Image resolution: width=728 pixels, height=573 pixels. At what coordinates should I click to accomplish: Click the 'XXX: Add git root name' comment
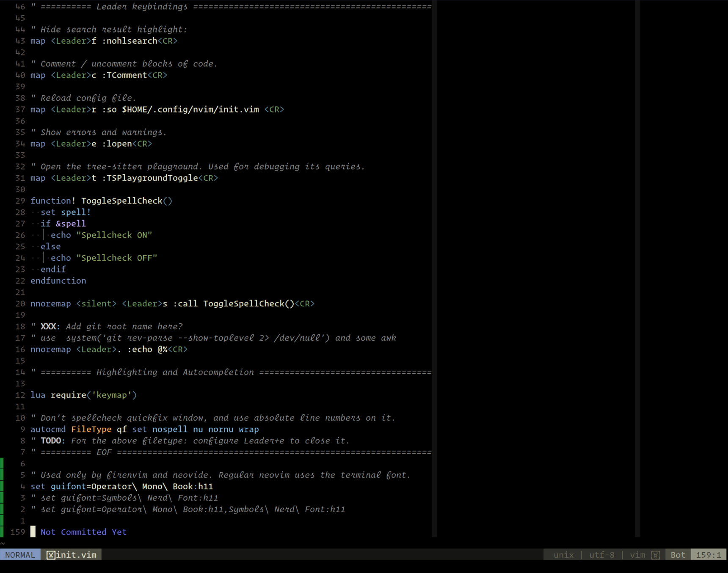tap(107, 327)
